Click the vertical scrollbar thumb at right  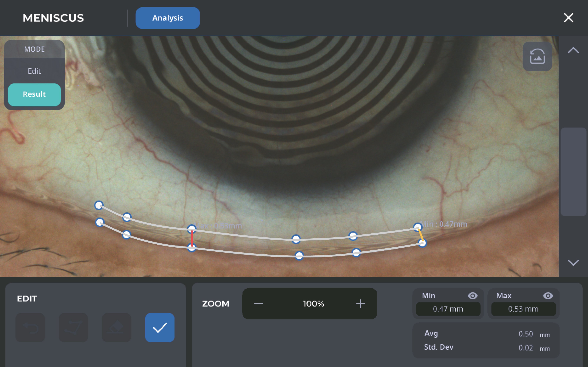point(573,172)
